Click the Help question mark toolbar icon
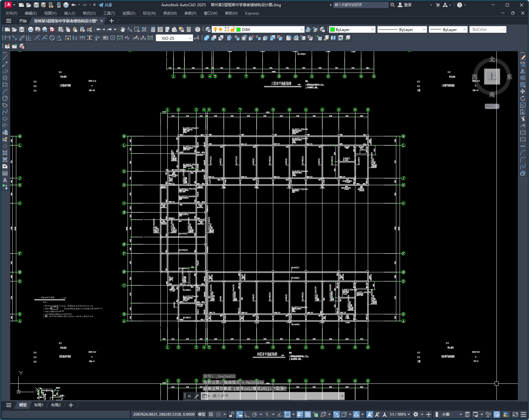The image size is (529, 420). [198, 29]
